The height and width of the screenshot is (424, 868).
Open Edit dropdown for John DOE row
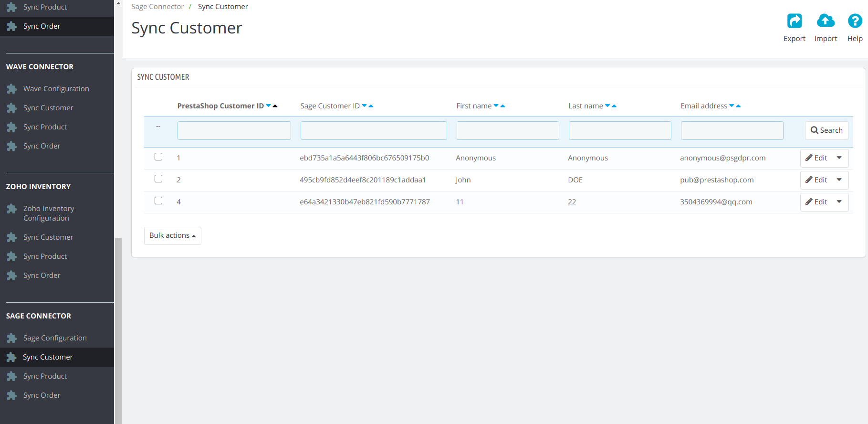[839, 180]
